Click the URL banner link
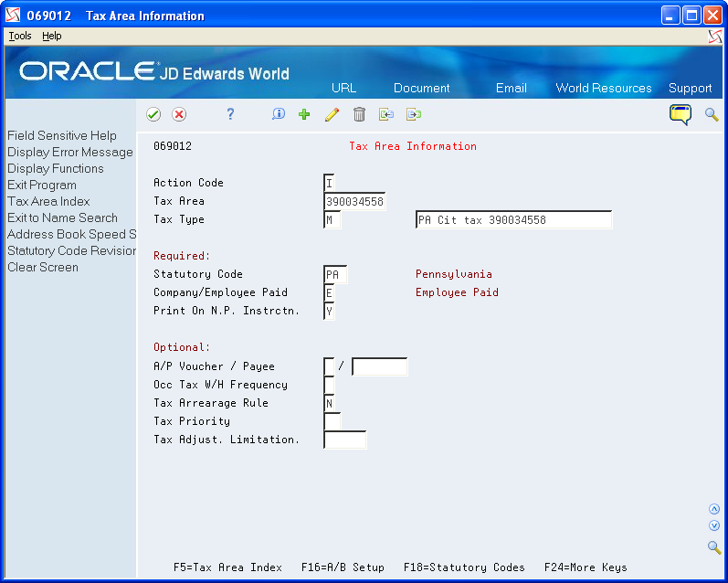Viewport: 728px width, 583px height. (344, 88)
